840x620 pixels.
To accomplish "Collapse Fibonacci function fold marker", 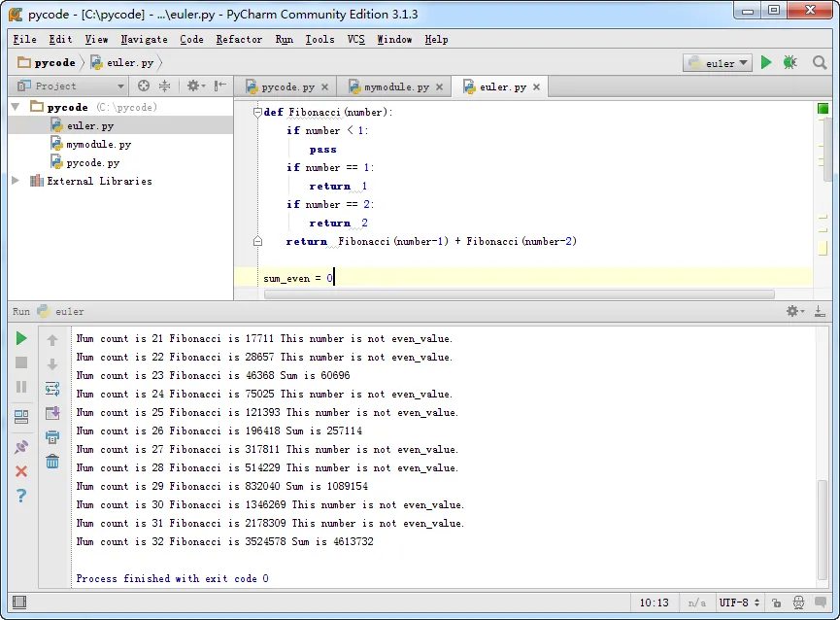I will pos(257,112).
